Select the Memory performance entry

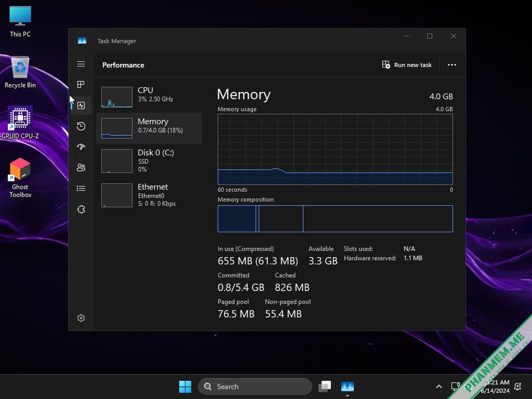tap(149, 128)
